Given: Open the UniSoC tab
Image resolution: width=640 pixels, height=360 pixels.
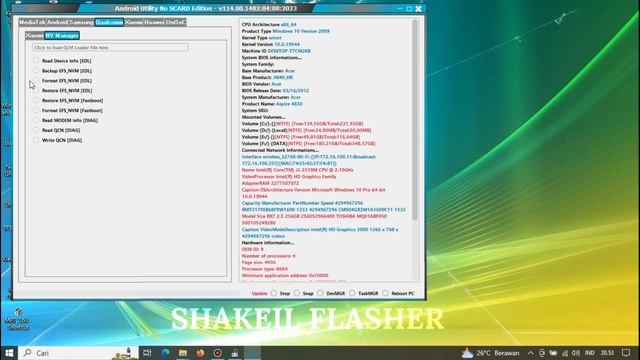Looking at the screenshot, I should click(x=176, y=22).
